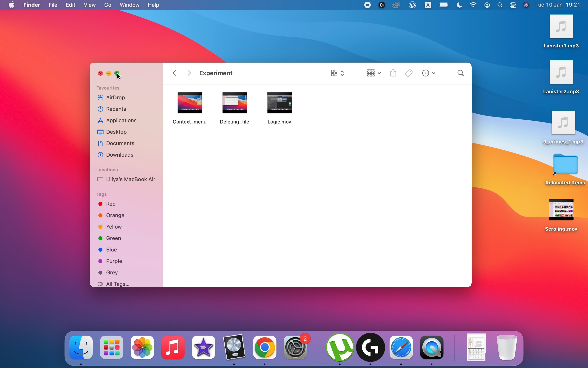
Task: Open Music from the Dock
Action: click(173, 348)
